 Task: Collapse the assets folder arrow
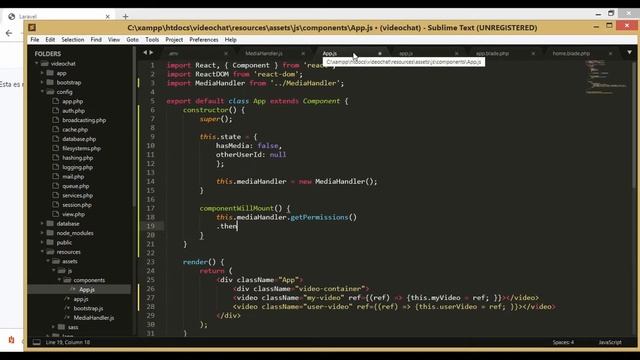48,261
